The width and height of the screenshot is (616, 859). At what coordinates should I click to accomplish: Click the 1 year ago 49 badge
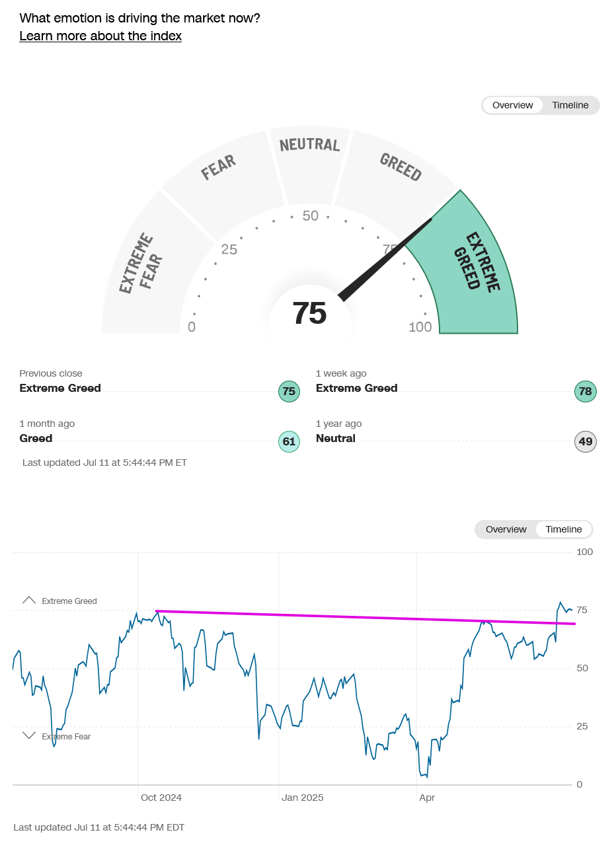click(x=586, y=441)
